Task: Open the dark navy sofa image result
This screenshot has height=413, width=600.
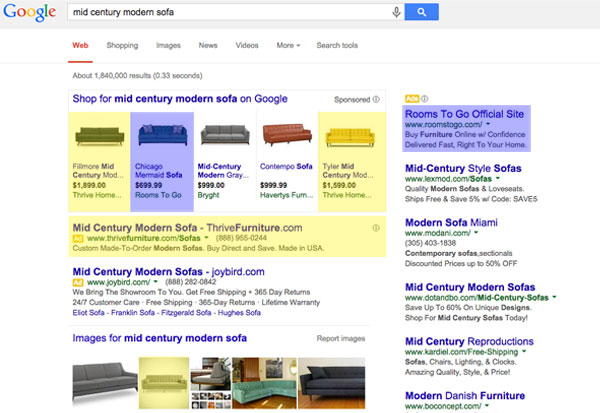Action: pyautogui.click(x=331, y=383)
